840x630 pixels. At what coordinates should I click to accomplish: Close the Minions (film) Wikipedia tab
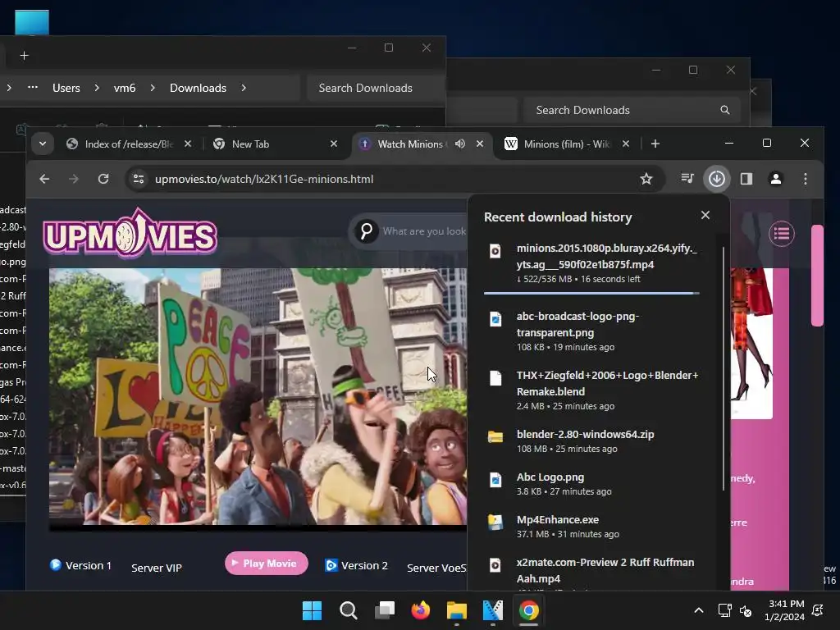click(626, 144)
